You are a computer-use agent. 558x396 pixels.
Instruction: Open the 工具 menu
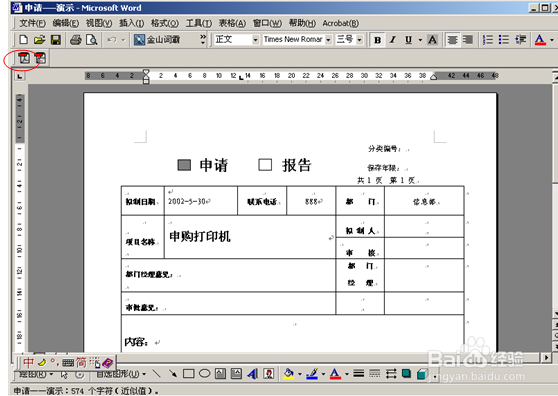(199, 23)
